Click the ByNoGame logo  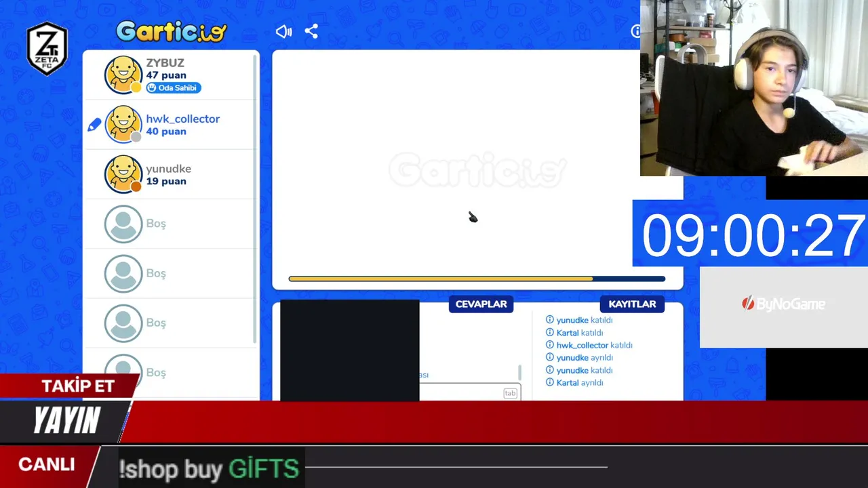(783, 304)
